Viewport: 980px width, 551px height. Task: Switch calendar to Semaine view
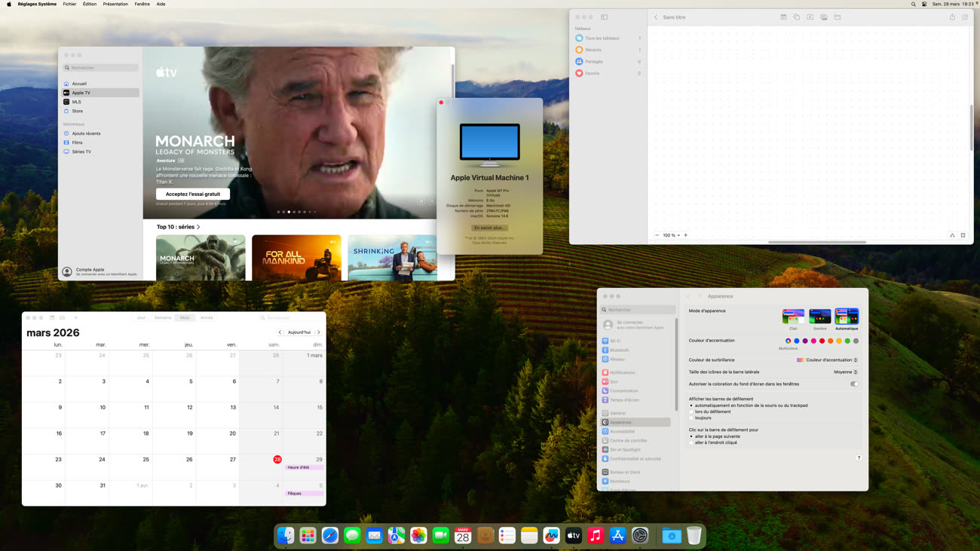[x=163, y=317]
